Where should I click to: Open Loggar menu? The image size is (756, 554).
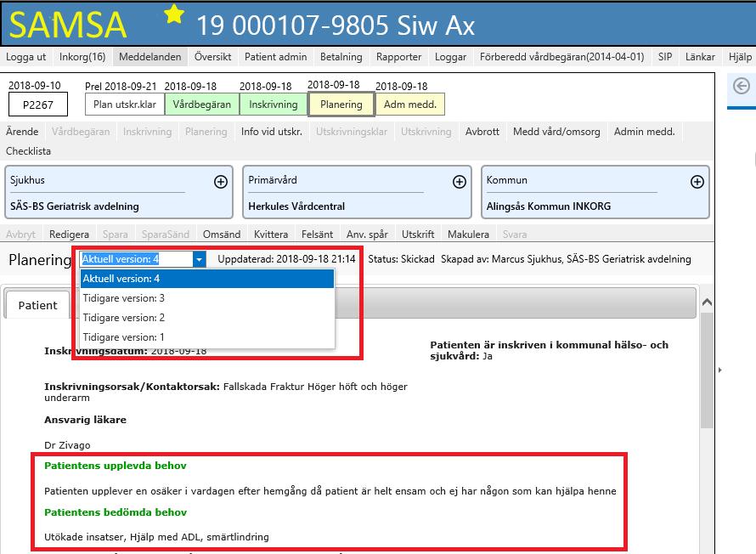pos(450,57)
